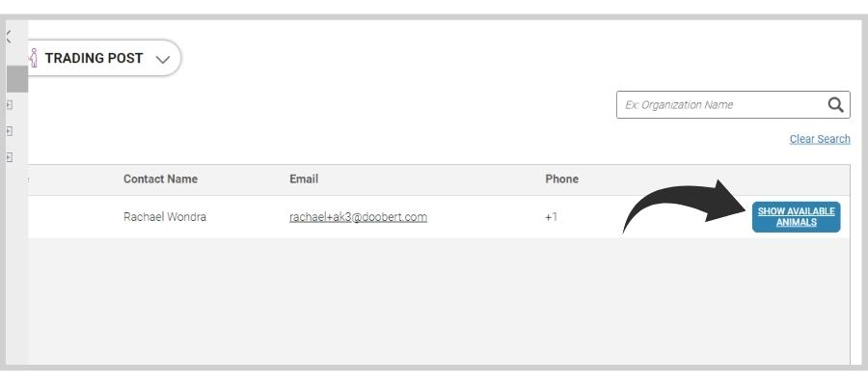Click the person icon beside Trading Post

33,58
